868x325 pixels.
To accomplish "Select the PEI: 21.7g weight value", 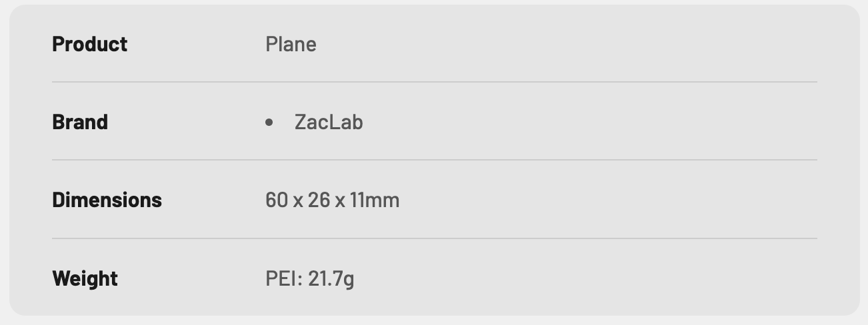I will (x=309, y=278).
